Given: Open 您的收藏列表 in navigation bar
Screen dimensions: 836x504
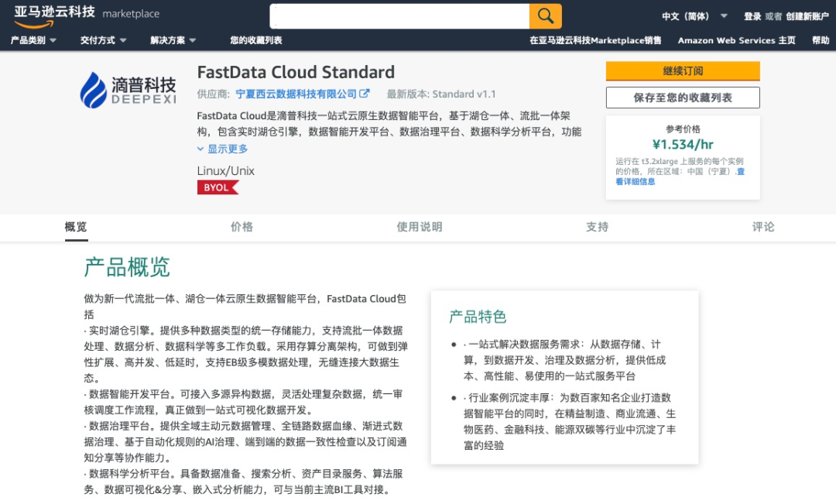Looking at the screenshot, I should tap(256, 40).
